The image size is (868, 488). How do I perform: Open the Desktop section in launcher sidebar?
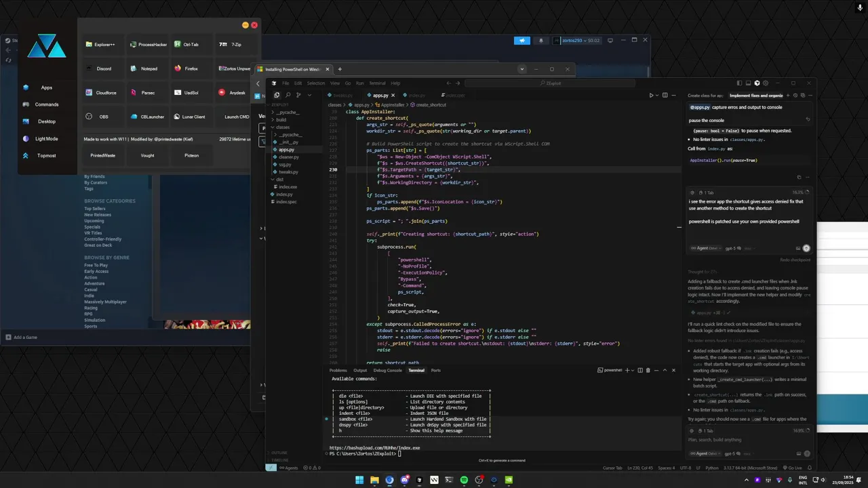coord(46,121)
